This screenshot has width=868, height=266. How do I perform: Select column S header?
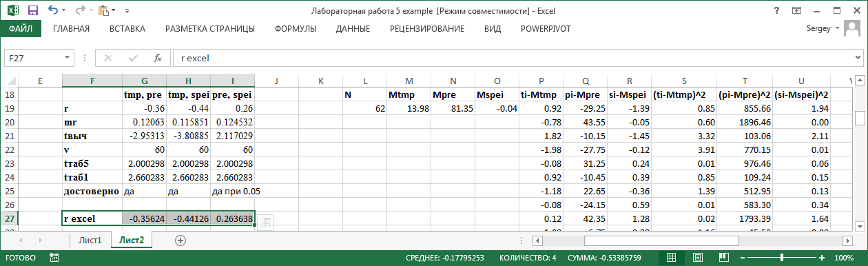tap(683, 81)
